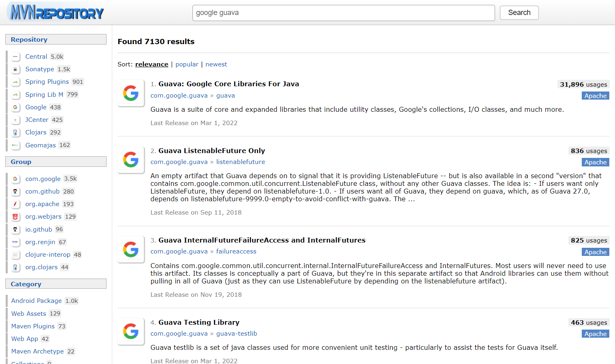The height and width of the screenshot is (364, 615).
Task: Click Google logo beside Guava ListenableFuture Only
Action: (131, 160)
